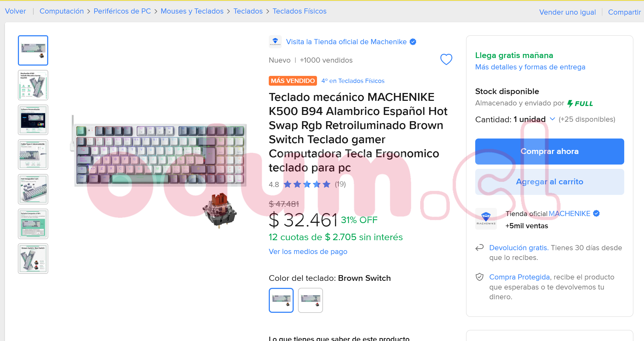Select the second keyboard color variant
Viewport: 644px width, 341px height.
click(310, 300)
